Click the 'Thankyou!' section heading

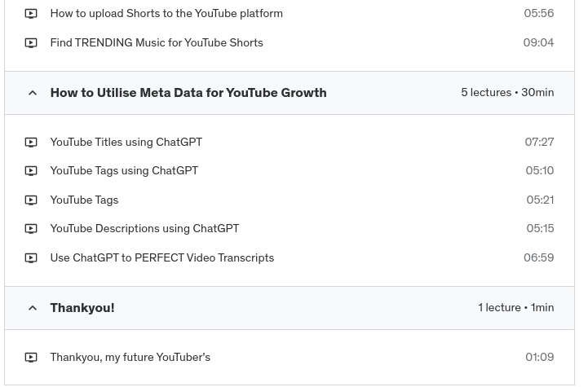[x=82, y=308]
